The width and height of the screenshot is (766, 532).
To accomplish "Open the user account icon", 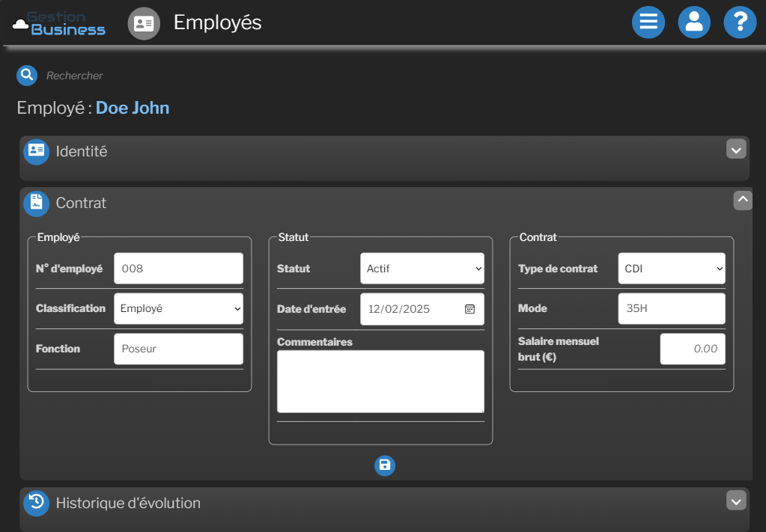I will click(x=694, y=22).
